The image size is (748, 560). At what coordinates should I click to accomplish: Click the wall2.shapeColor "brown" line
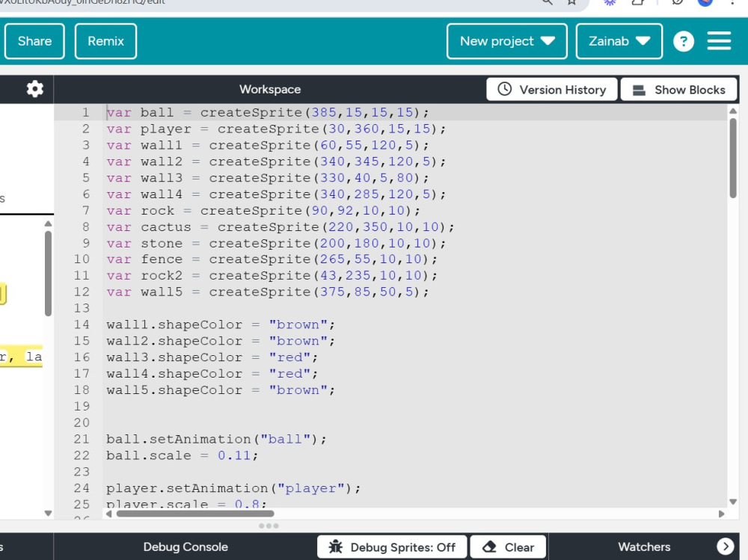click(x=221, y=341)
